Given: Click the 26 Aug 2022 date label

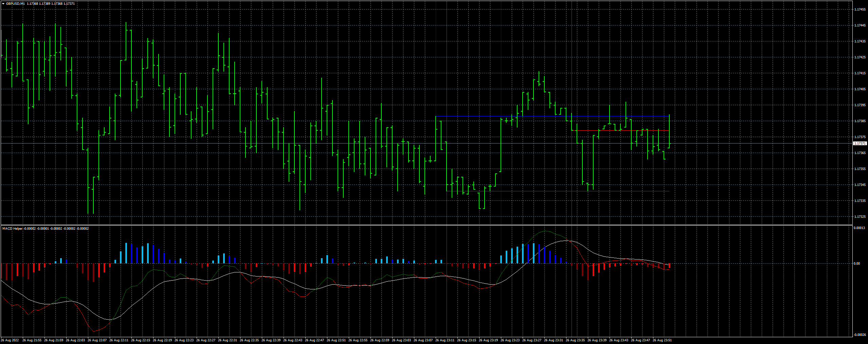Looking at the screenshot, I should pyautogui.click(x=10, y=340).
